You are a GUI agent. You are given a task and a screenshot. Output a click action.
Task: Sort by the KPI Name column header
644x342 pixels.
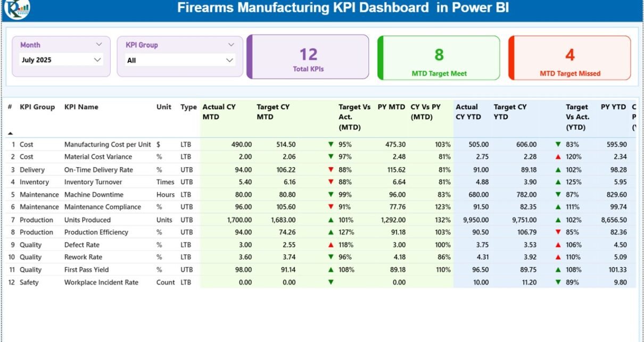81,107
